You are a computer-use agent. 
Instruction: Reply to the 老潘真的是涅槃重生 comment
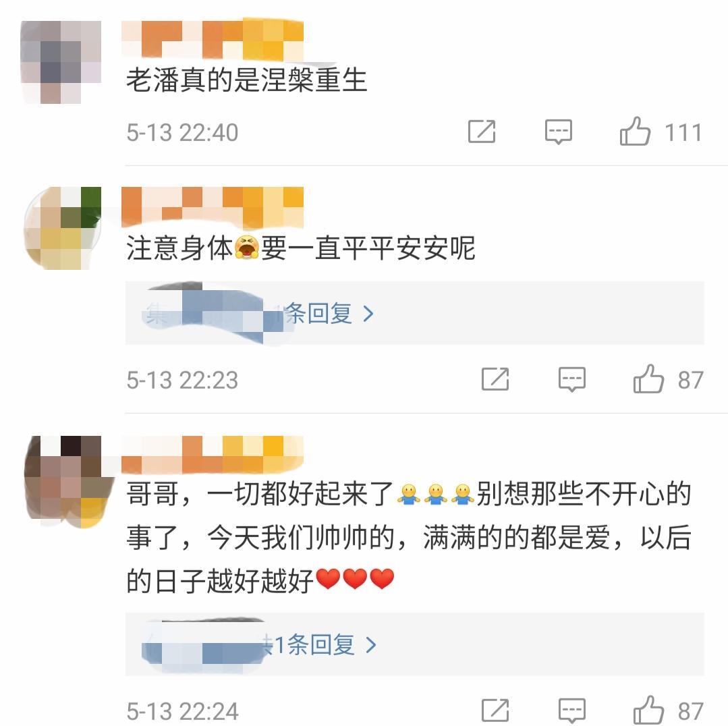pyautogui.click(x=558, y=132)
